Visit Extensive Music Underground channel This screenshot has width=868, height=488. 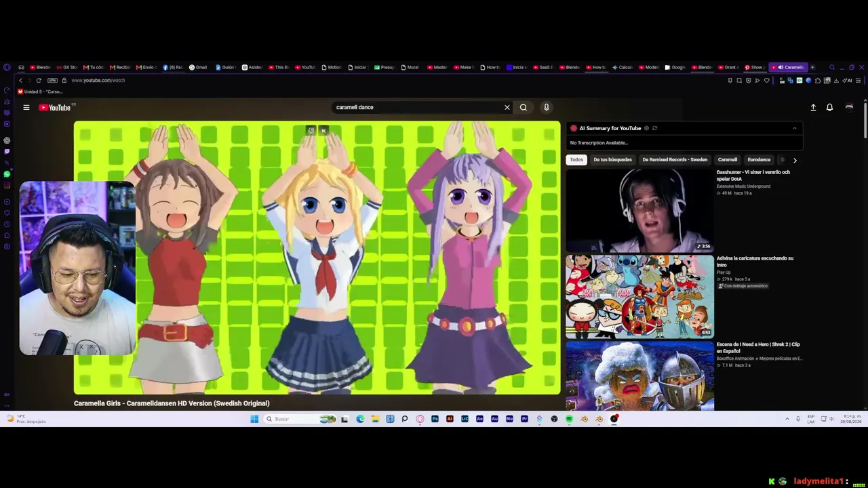743,186
